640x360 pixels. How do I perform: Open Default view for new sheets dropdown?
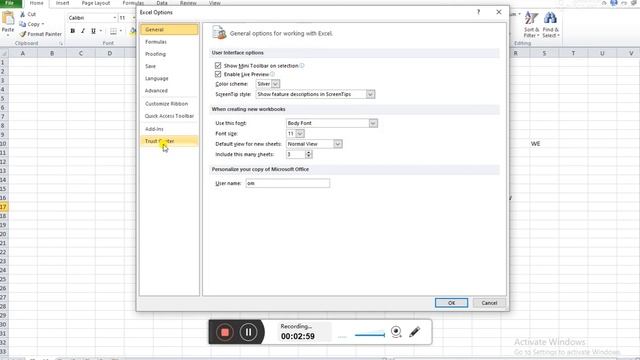(338, 144)
